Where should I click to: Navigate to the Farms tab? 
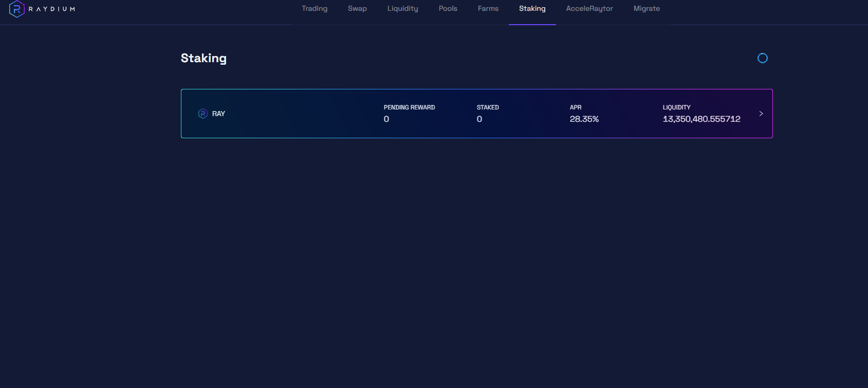(488, 9)
